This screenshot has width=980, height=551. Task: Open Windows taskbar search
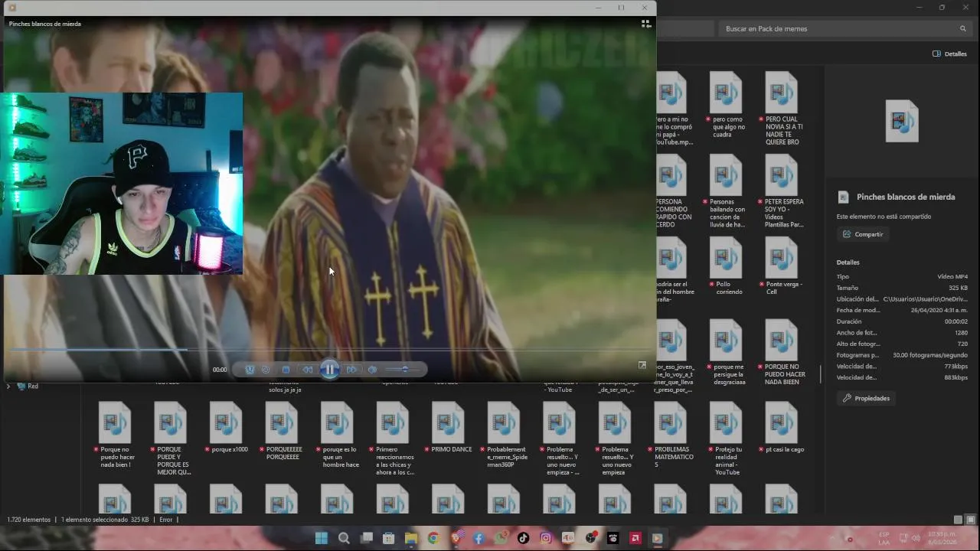point(344,538)
